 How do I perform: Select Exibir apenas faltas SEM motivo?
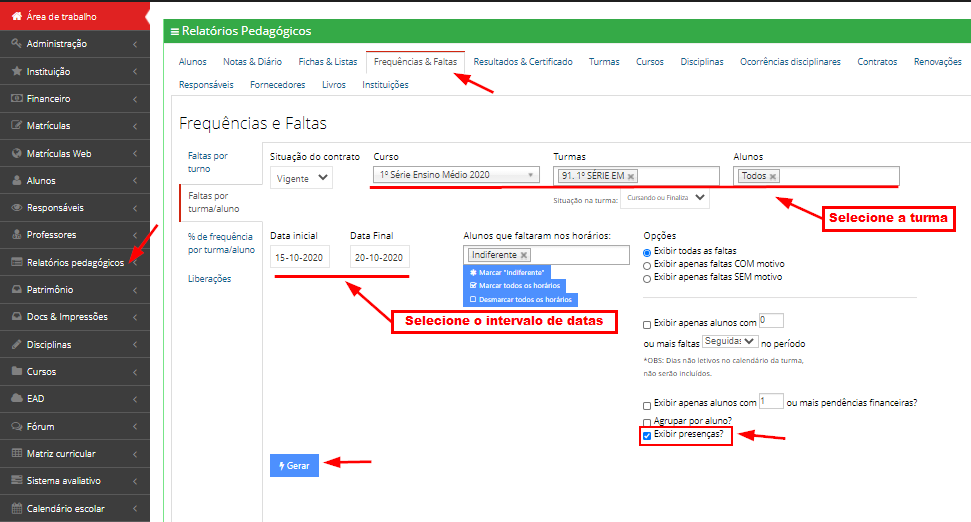coord(647,279)
